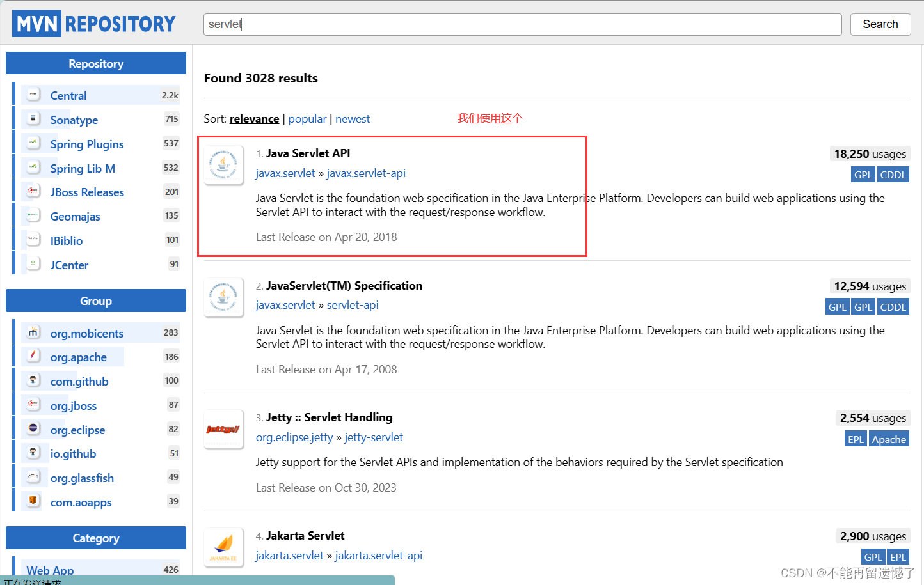View the 18,250 usages badge
Screen dimensions: 924x585
pyautogui.click(x=870, y=154)
